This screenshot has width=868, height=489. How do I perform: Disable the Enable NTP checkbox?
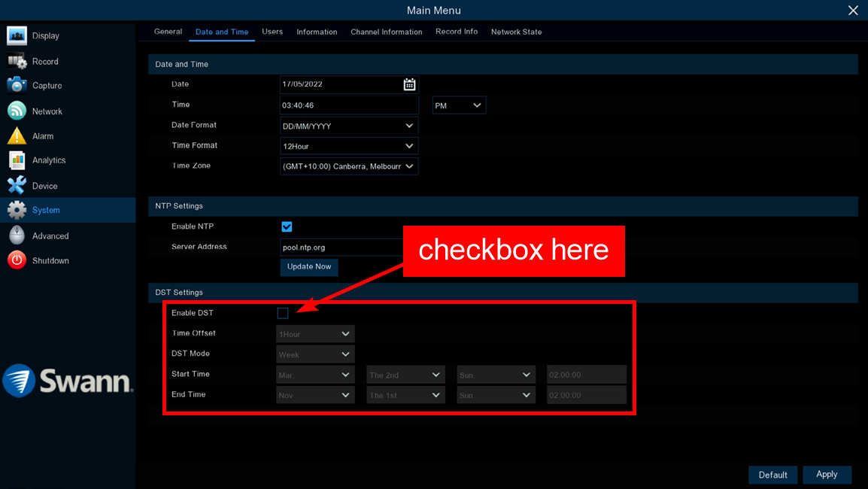pyautogui.click(x=287, y=226)
